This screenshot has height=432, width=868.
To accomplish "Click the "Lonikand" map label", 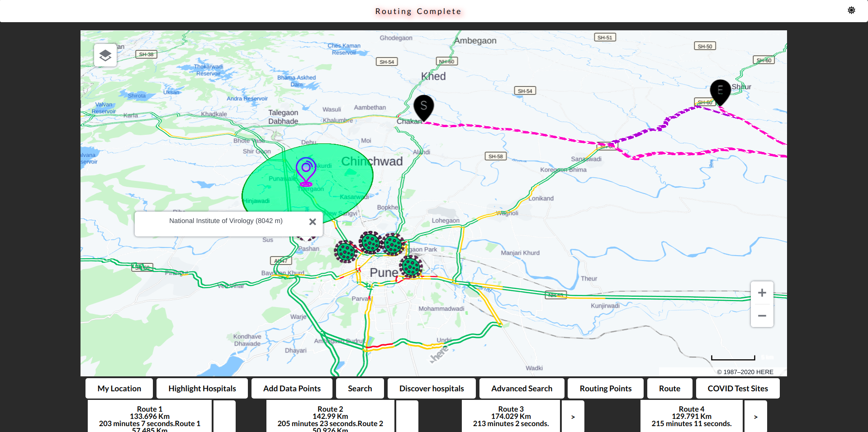I will coord(541,198).
